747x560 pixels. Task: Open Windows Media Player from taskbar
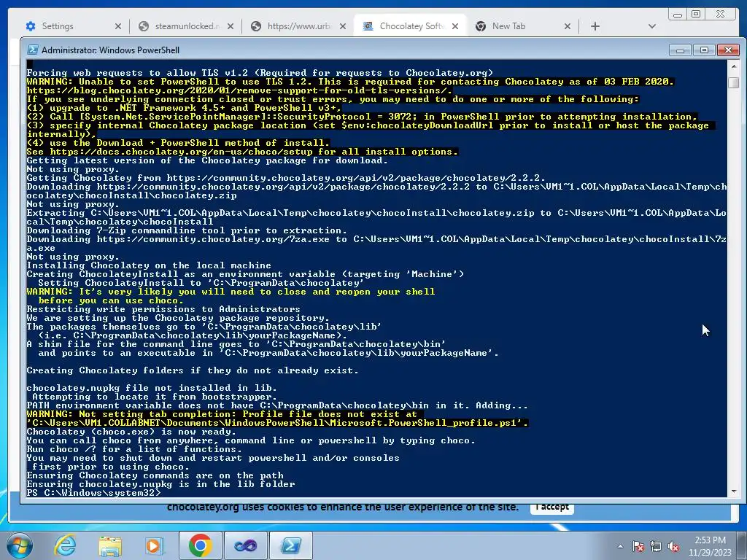click(154, 545)
